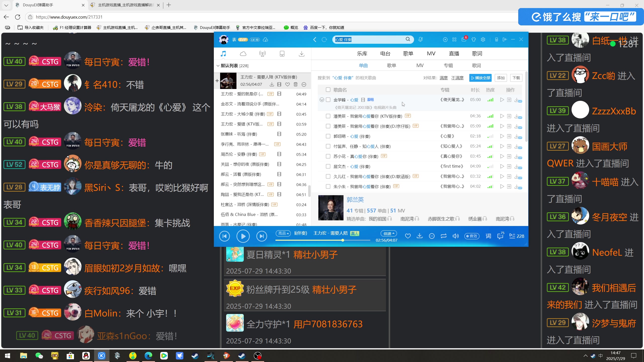Open the 高品 audio quality dropdown
The image size is (644, 362).
[283, 233]
